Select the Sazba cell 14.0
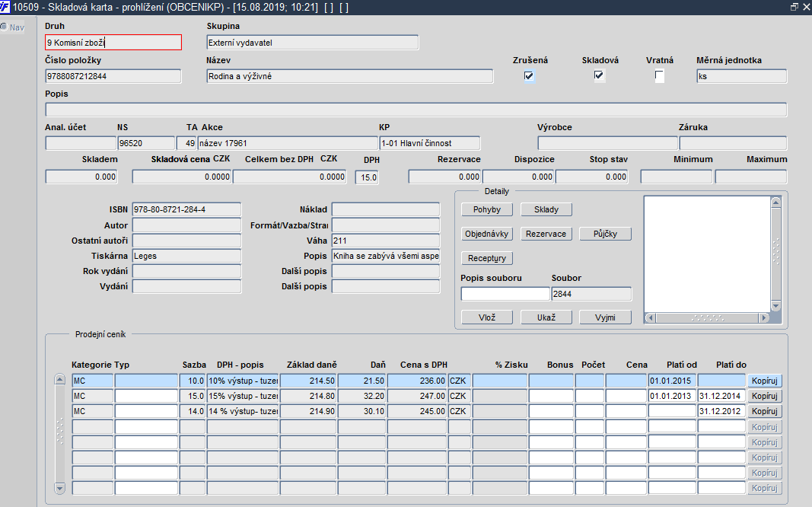Screen dimensions: 812x507 tap(192, 411)
